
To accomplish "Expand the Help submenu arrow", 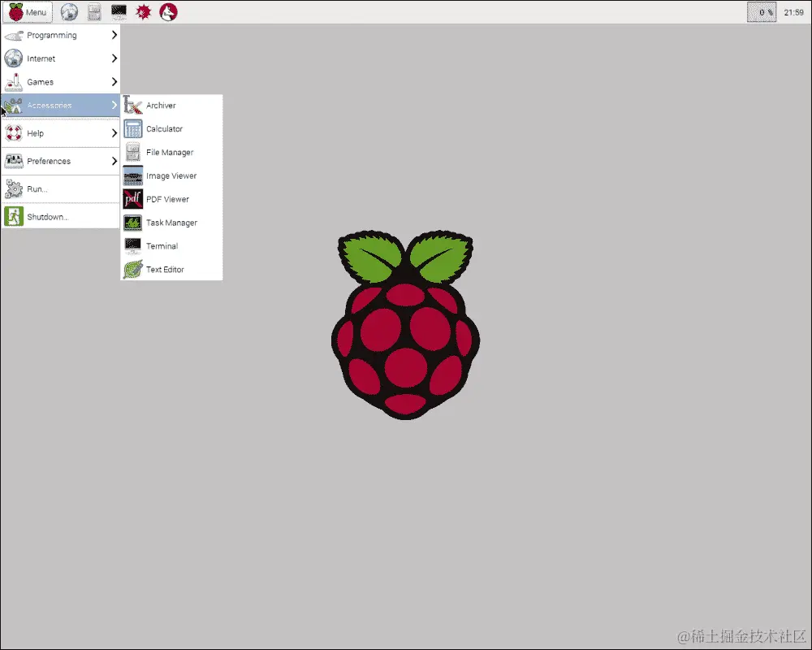I will tap(114, 133).
